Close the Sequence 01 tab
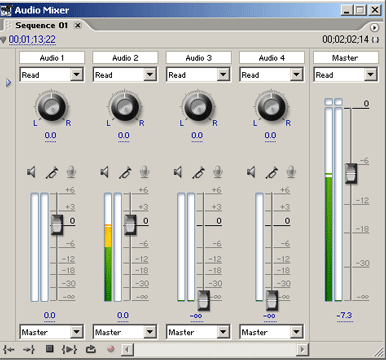 click(78, 25)
